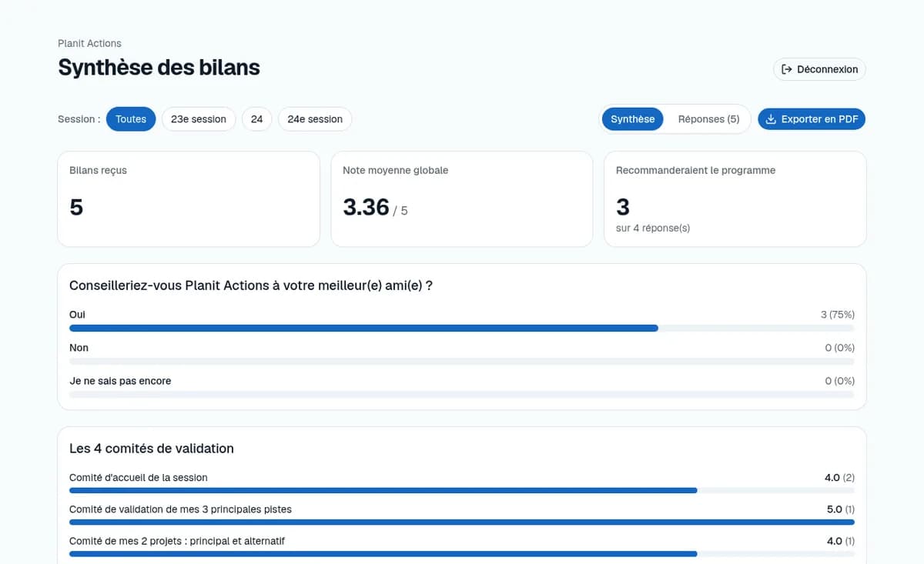Click the Conseilleriez-vous Planit Actions question heading

coord(251,285)
